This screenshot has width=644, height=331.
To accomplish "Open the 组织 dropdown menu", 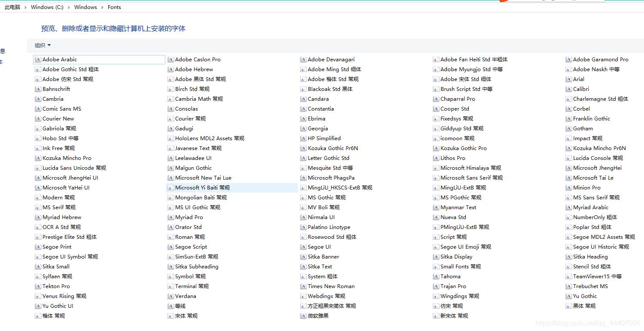I will click(43, 45).
